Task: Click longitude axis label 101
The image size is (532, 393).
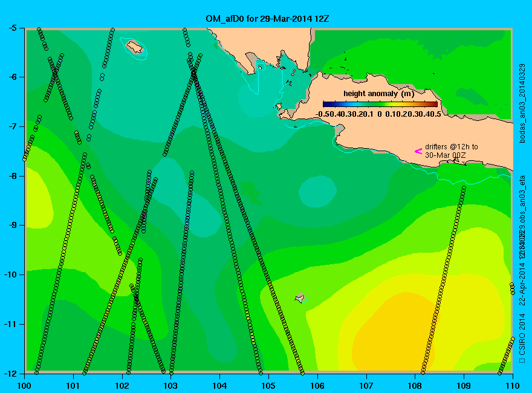Action: [73, 386]
